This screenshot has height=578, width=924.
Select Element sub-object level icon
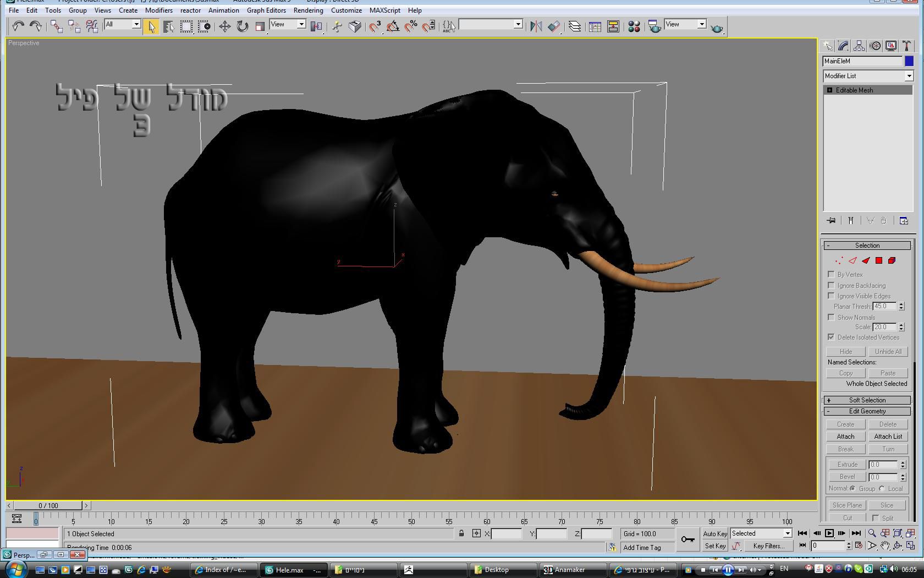[x=892, y=260]
